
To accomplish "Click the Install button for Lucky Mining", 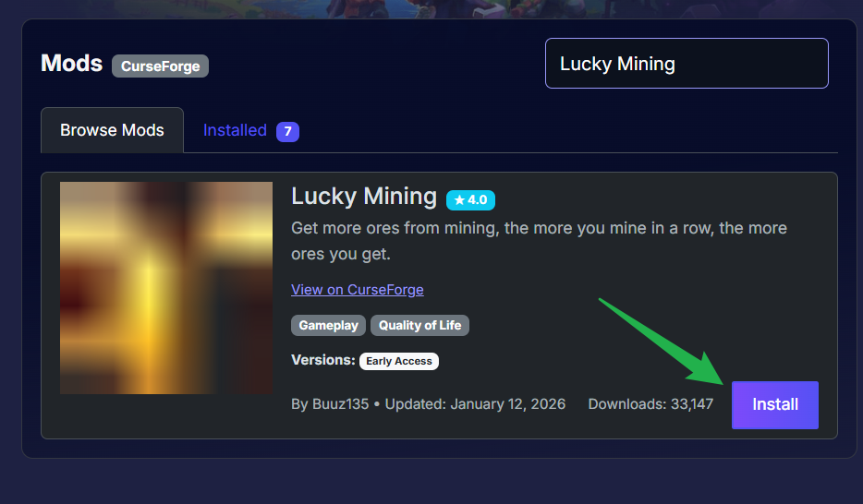I will (x=774, y=404).
